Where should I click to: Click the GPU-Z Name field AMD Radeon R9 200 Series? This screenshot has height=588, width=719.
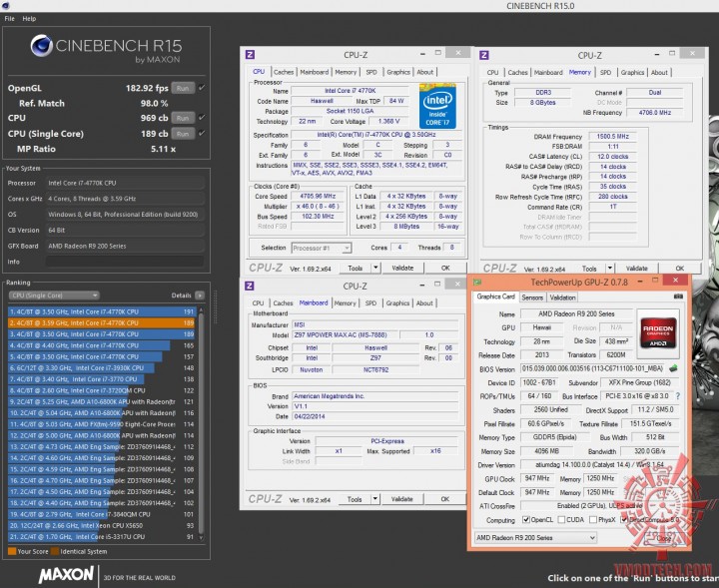click(x=576, y=313)
